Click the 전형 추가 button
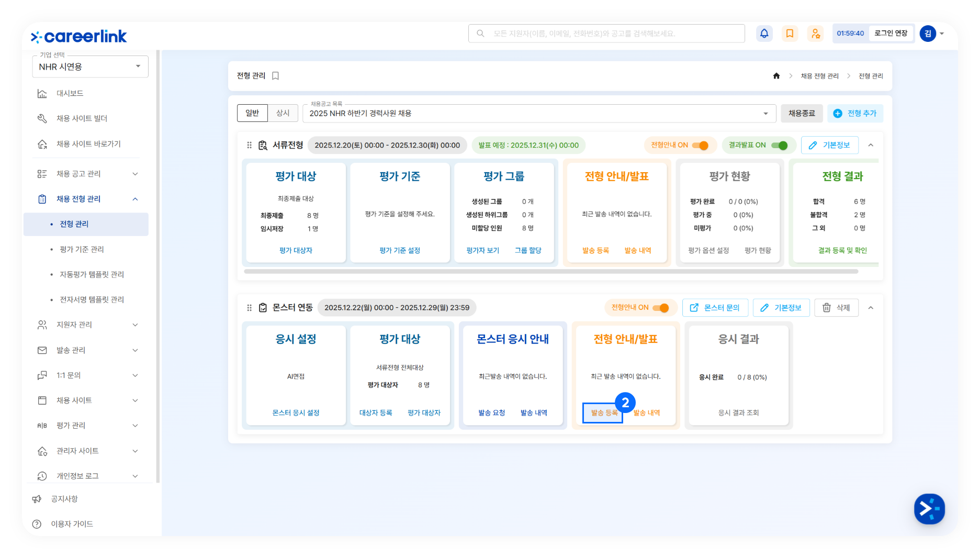 click(855, 114)
